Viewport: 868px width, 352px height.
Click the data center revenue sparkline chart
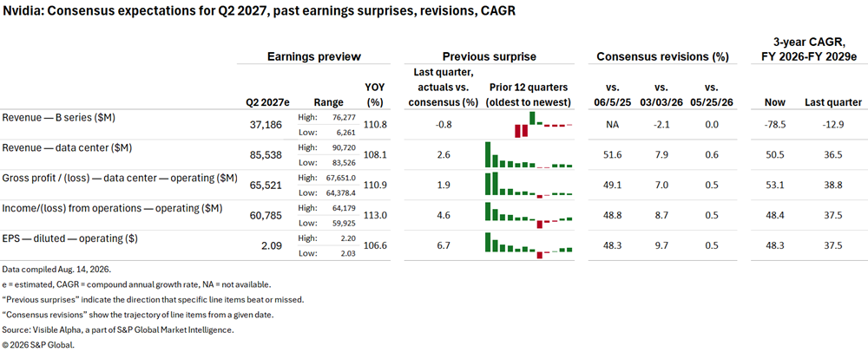click(x=529, y=155)
